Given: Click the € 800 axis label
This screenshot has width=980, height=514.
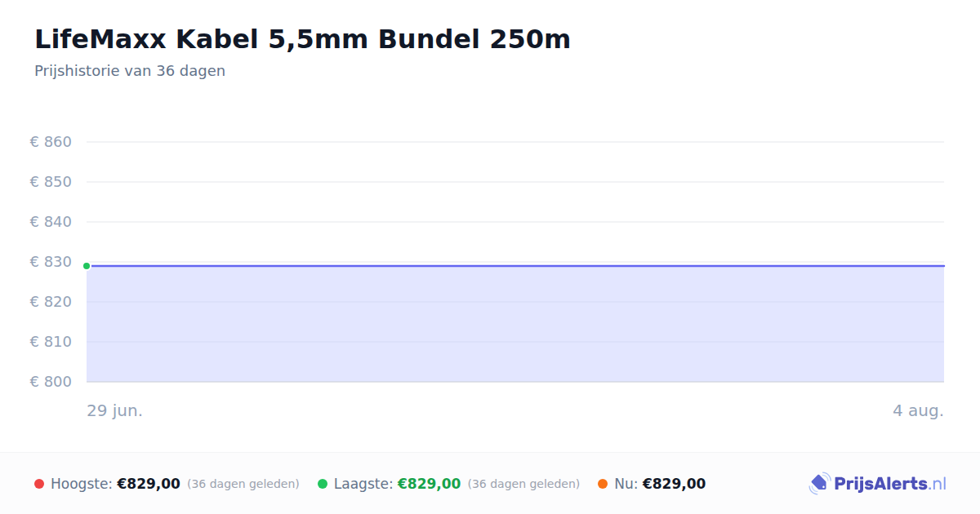Looking at the screenshot, I should [51, 382].
